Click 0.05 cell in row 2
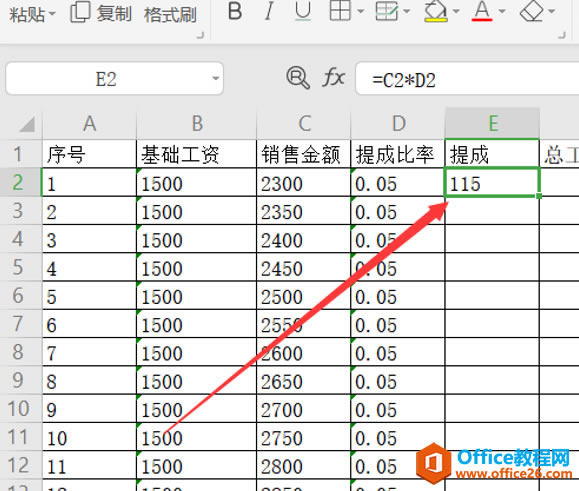 (x=398, y=182)
